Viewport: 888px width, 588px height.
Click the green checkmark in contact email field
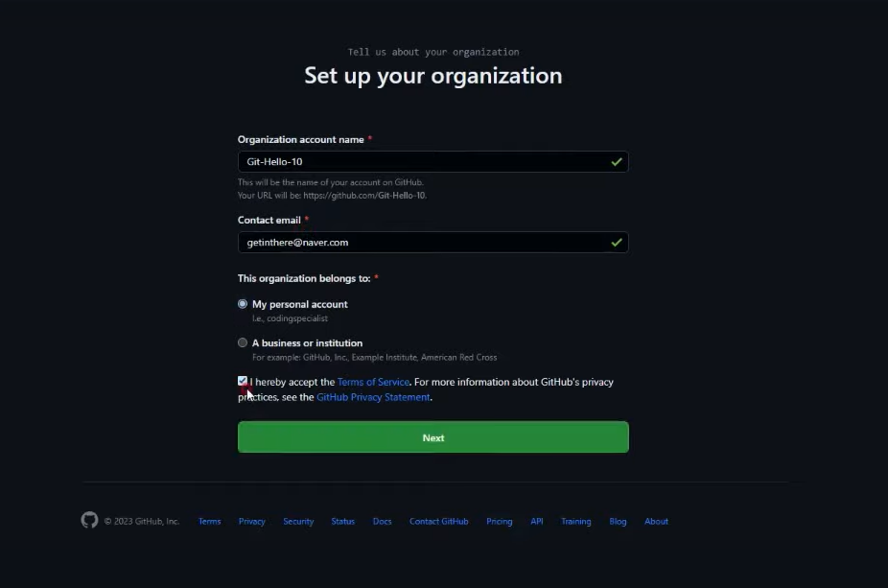click(x=617, y=243)
